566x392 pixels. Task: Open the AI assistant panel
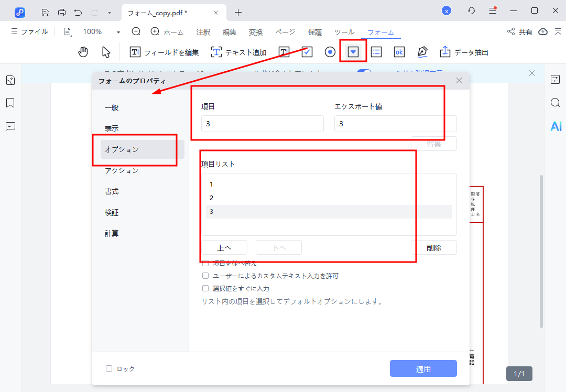click(556, 126)
